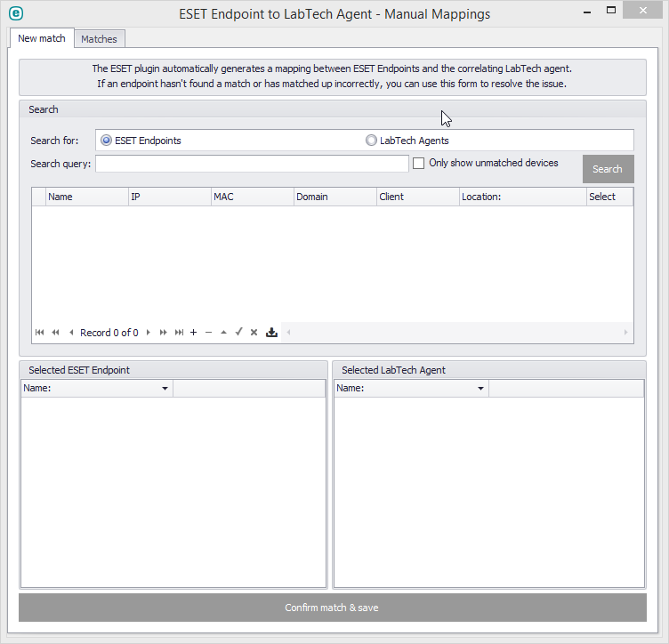
Task: Switch to the New match tab
Action: [x=42, y=38]
